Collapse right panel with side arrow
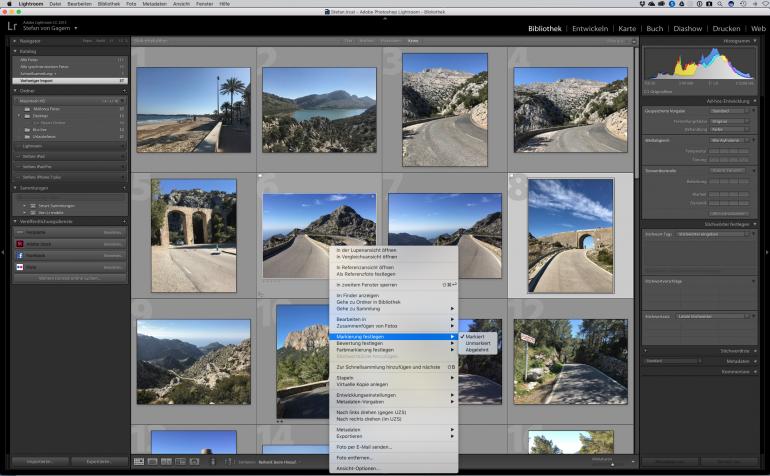 click(767, 252)
